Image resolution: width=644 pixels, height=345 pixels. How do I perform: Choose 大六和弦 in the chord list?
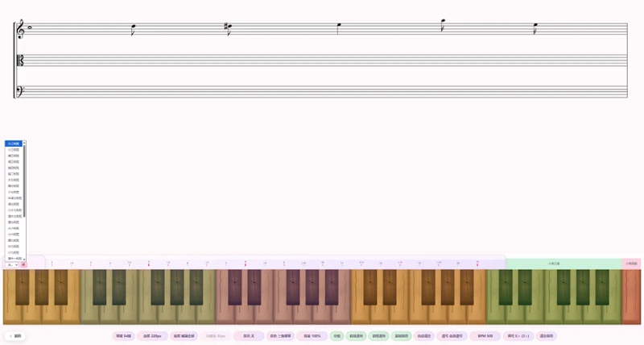point(14,228)
